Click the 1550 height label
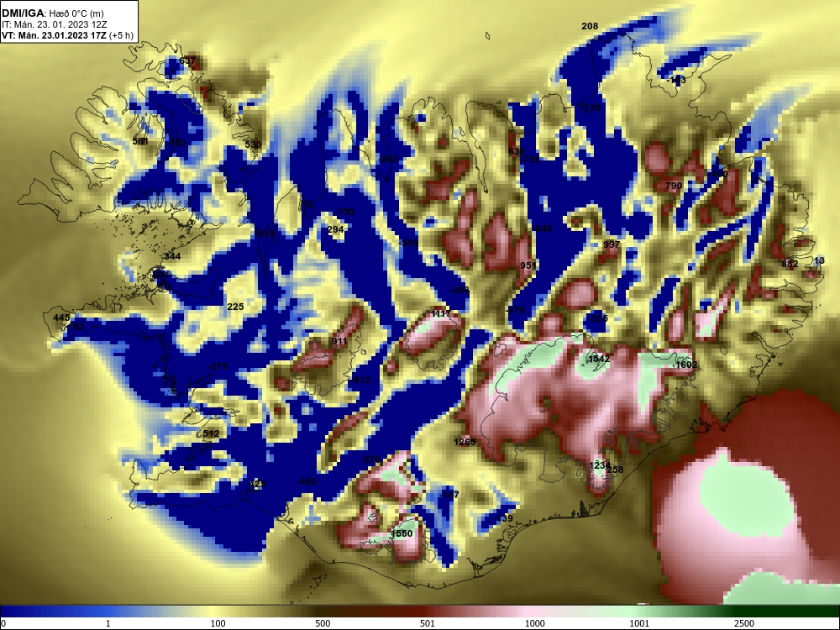The height and width of the screenshot is (630, 840). [402, 533]
